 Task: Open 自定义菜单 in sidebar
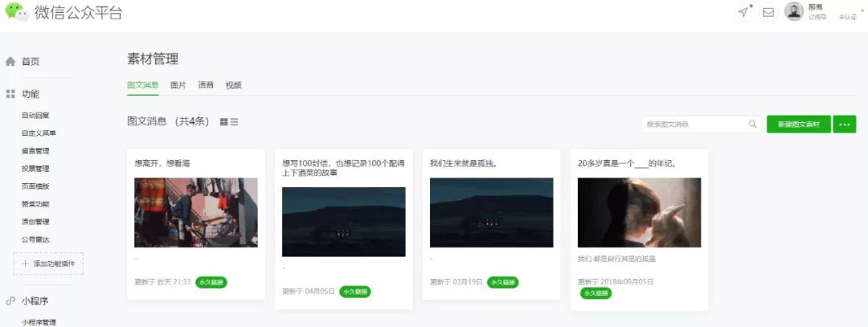coord(39,133)
